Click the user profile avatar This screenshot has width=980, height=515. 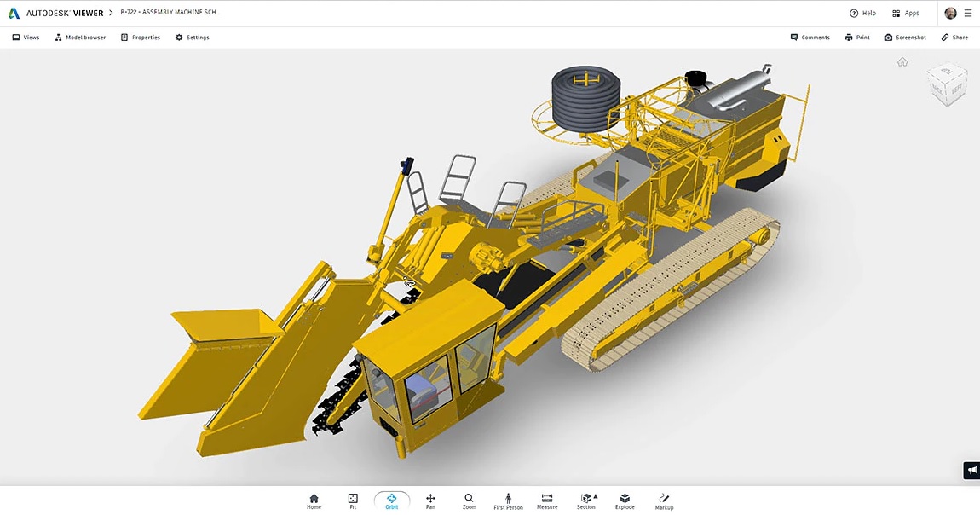[950, 13]
